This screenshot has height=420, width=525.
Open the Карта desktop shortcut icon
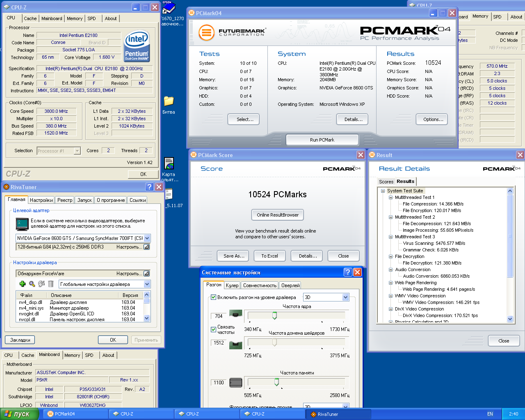click(169, 163)
